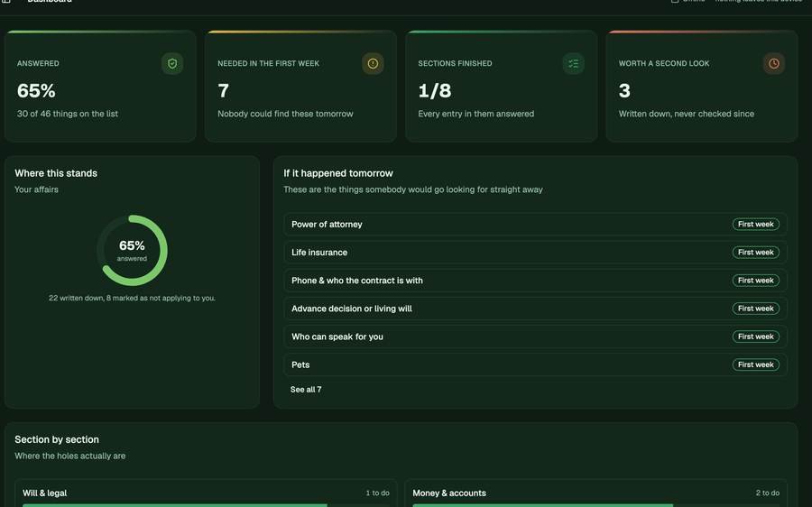Click the clock icon on Worth a Second Look card
Screen dimensions: 812x507
[774, 64]
